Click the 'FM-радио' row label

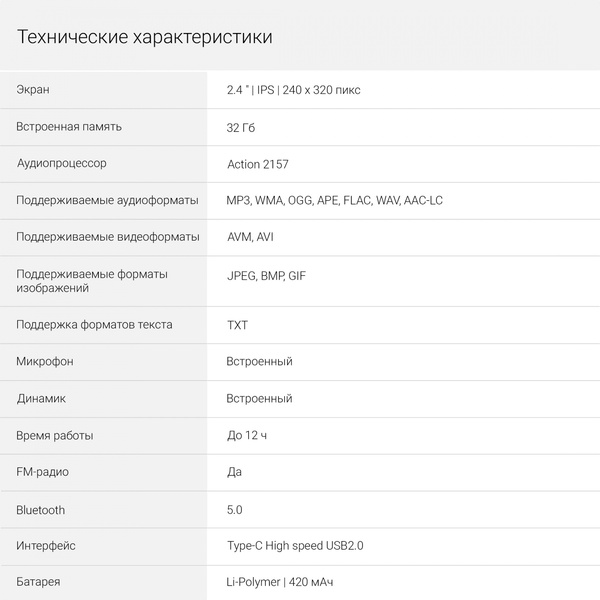pyautogui.click(x=43, y=472)
